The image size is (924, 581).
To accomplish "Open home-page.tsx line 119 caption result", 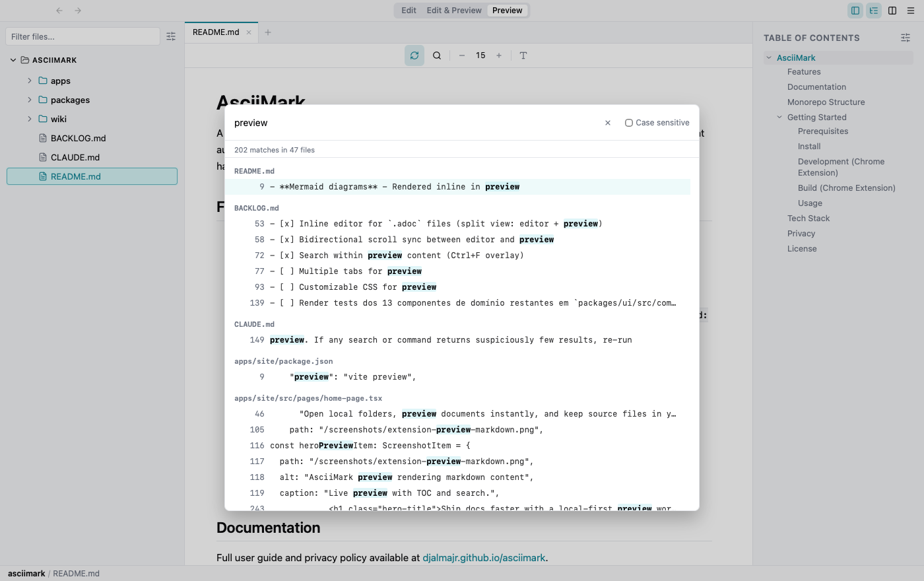I will pyautogui.click(x=457, y=493).
